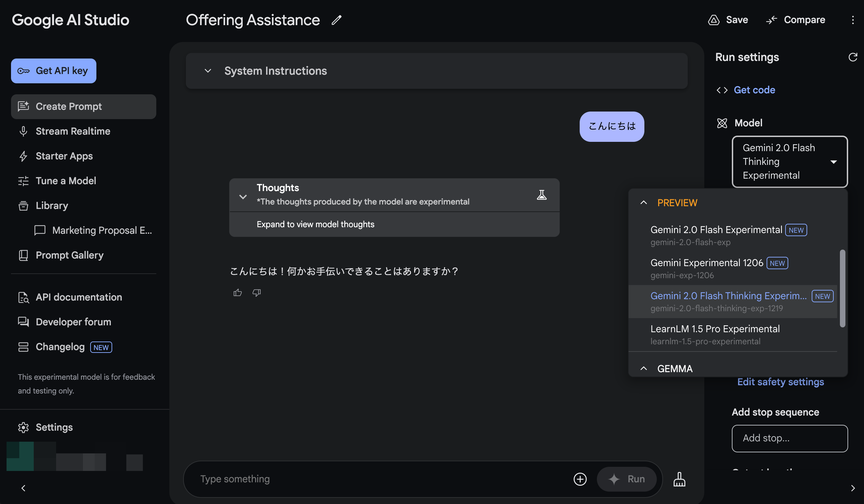The image size is (864, 504).
Task: Click the Get API key button
Action: (x=54, y=71)
